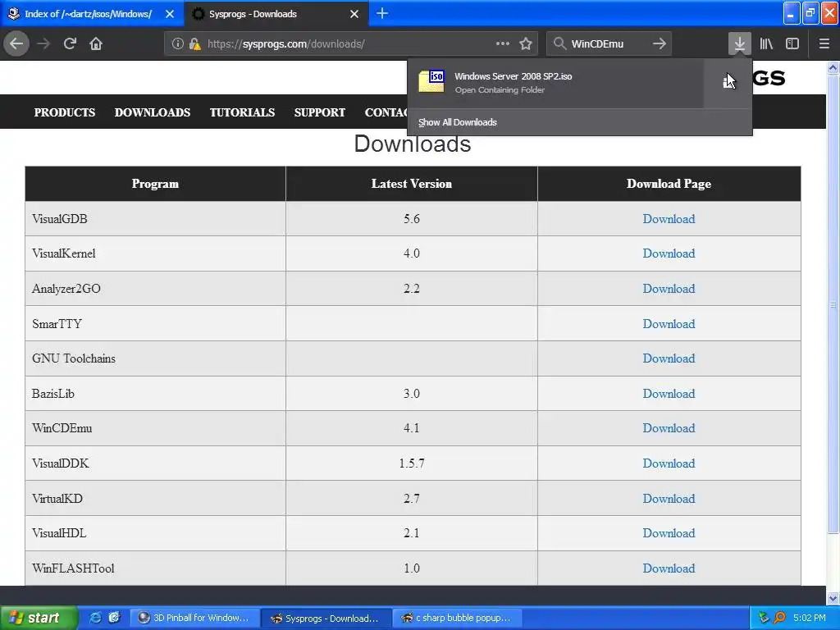The image size is (840, 630).
Task: Open a new tab with plus button
Action: (x=382, y=13)
